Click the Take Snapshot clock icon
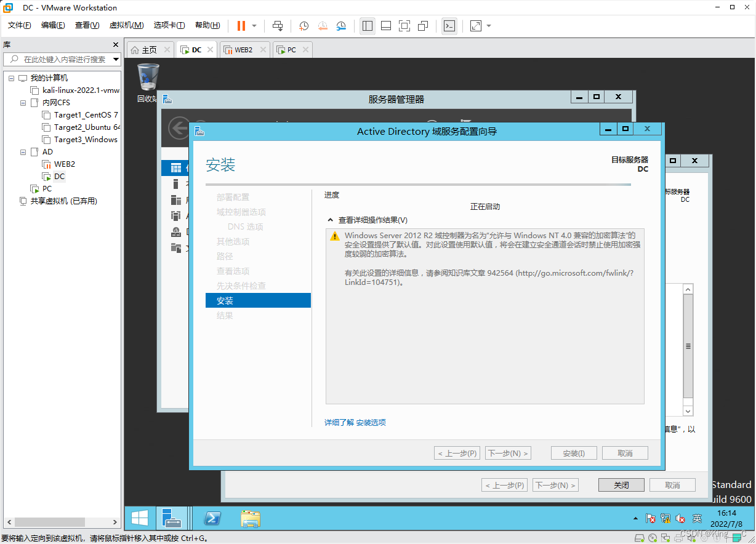The width and height of the screenshot is (756, 544). 304,26
